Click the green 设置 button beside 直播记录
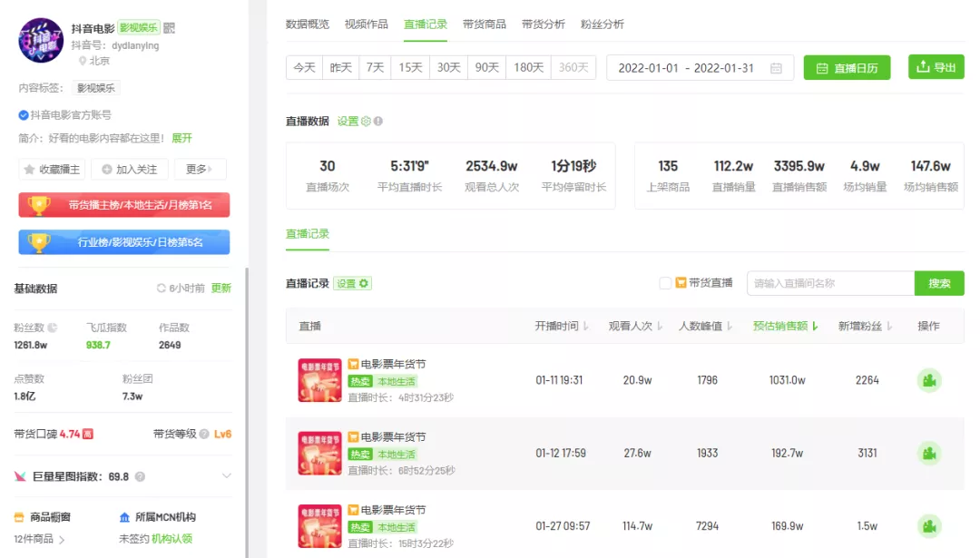The width and height of the screenshot is (980, 558). pos(352,283)
